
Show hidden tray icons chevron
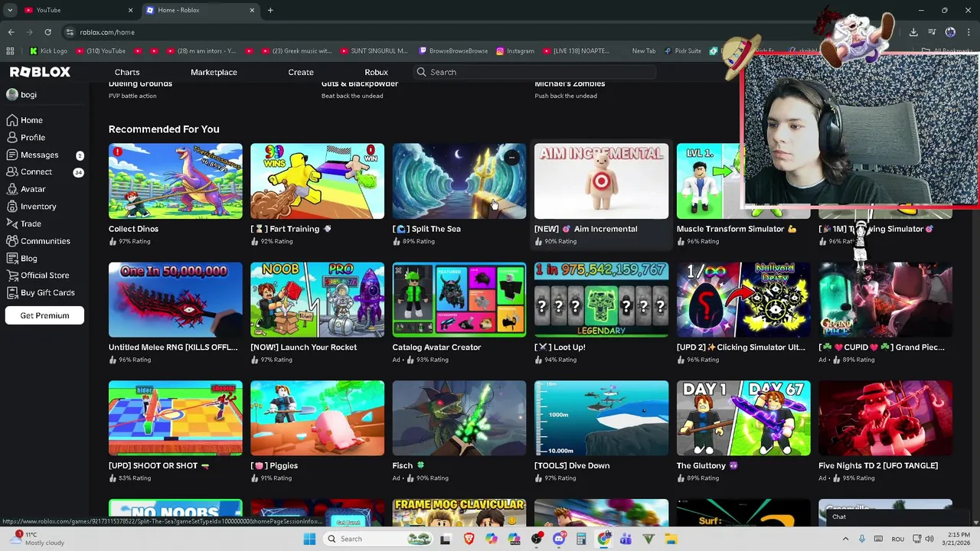point(846,539)
